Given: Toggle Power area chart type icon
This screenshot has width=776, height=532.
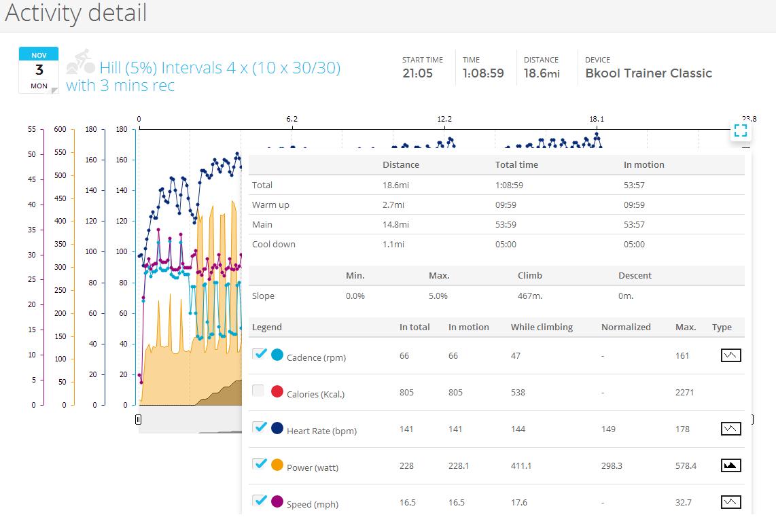Looking at the screenshot, I should pyautogui.click(x=730, y=465).
